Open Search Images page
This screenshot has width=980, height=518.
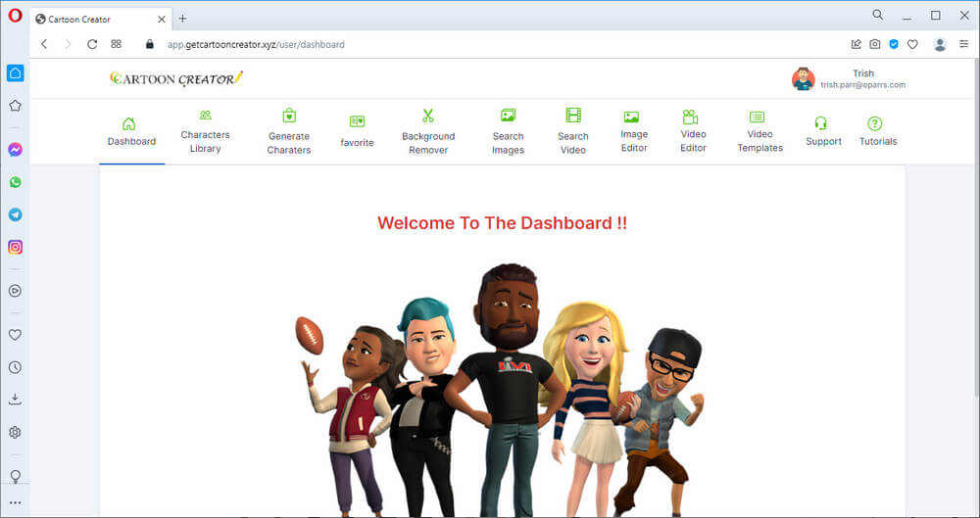pos(508,132)
